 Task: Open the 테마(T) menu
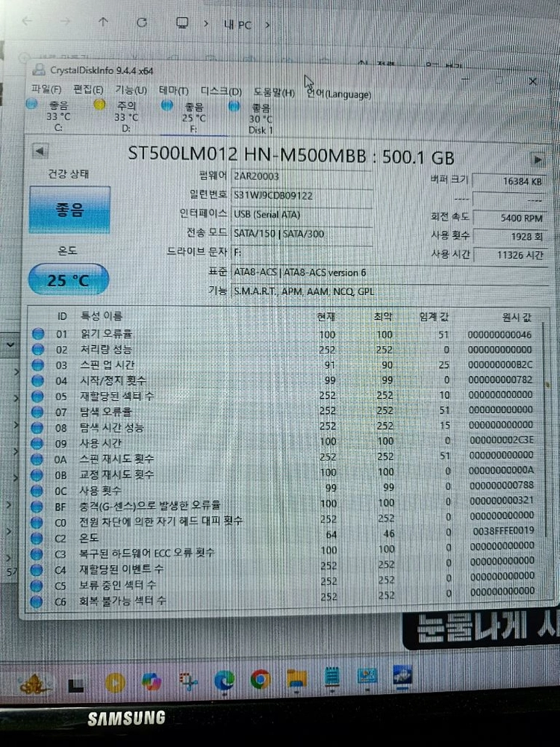pos(174,90)
